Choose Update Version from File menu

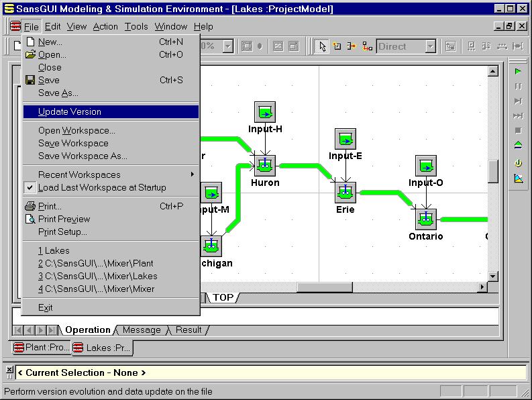[70, 111]
